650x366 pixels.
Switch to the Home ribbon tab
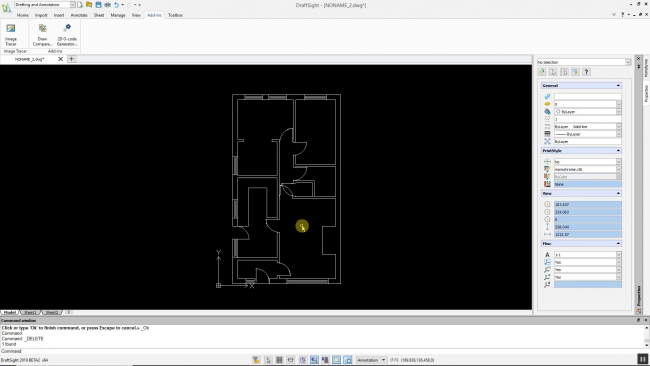click(x=23, y=15)
